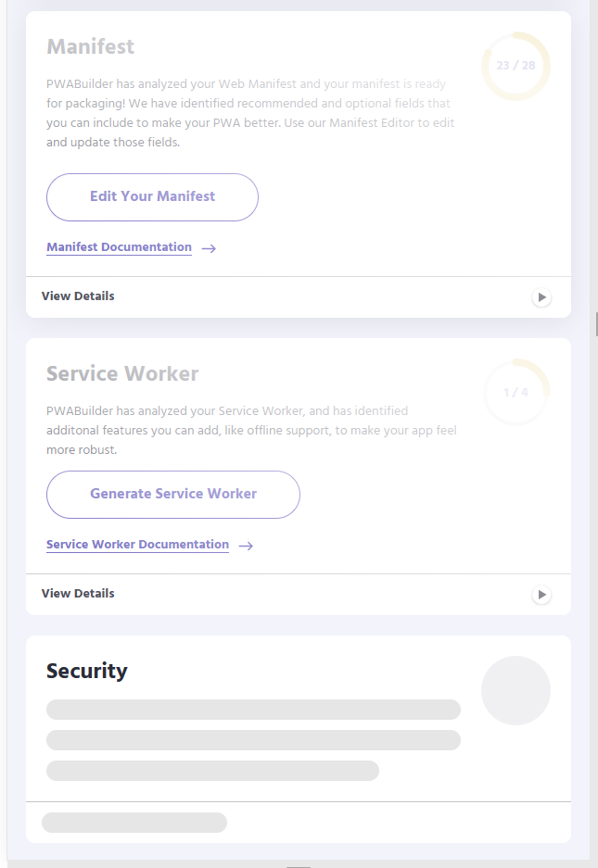This screenshot has width=598, height=868.
Task: Click the Edit Your Manifest button
Action: [x=152, y=196]
